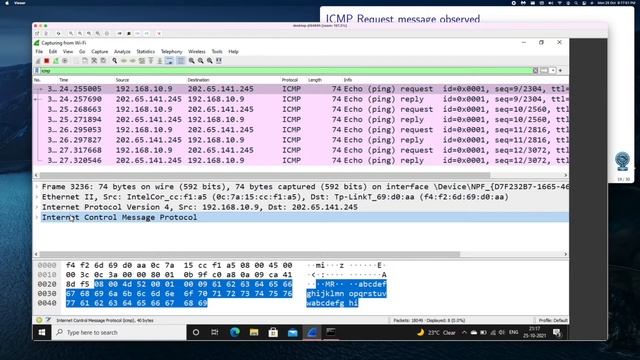Image resolution: width=640 pixels, height=360 pixels.
Task: Click the Go to specified packet icon
Action: point(142,61)
